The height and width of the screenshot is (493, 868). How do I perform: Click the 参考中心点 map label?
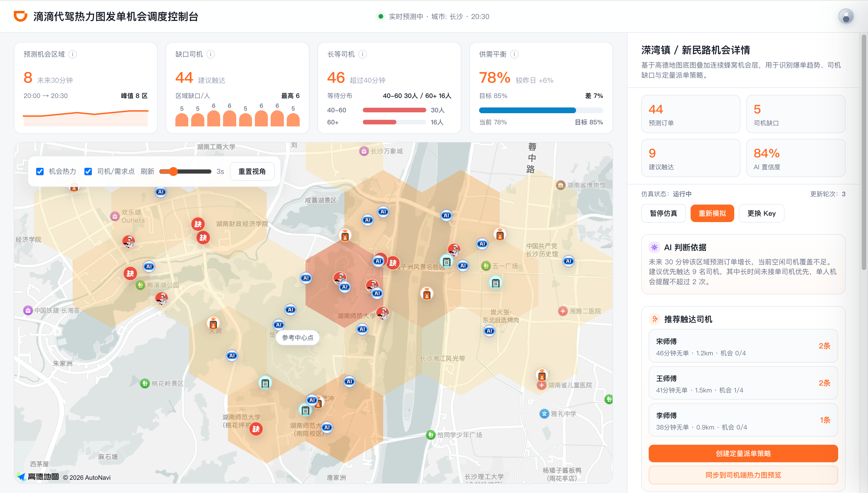coord(298,338)
